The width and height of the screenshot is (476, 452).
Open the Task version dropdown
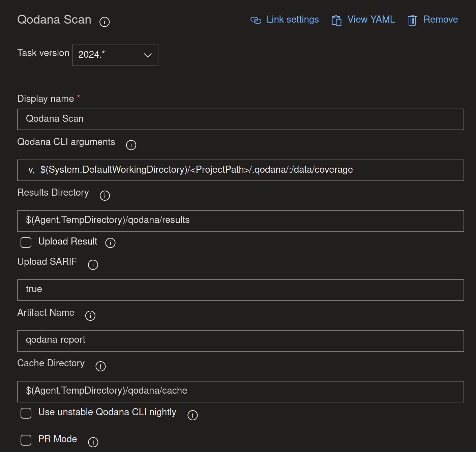click(115, 55)
